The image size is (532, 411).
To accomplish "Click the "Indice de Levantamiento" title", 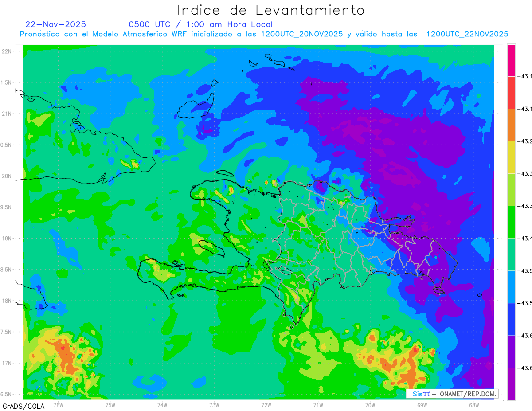I will [x=270, y=10].
